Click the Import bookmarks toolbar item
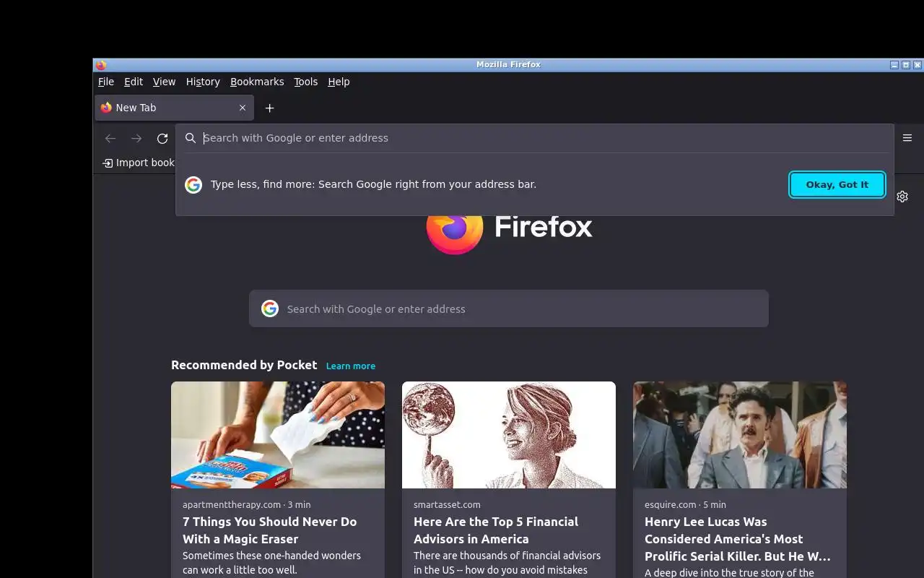This screenshot has width=924, height=578. (x=139, y=163)
